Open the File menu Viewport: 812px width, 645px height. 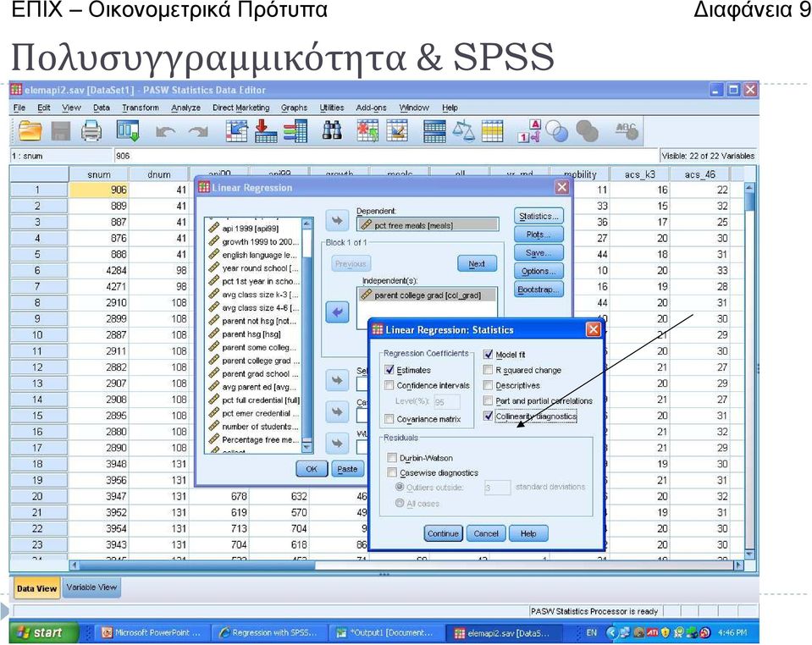tap(19, 107)
